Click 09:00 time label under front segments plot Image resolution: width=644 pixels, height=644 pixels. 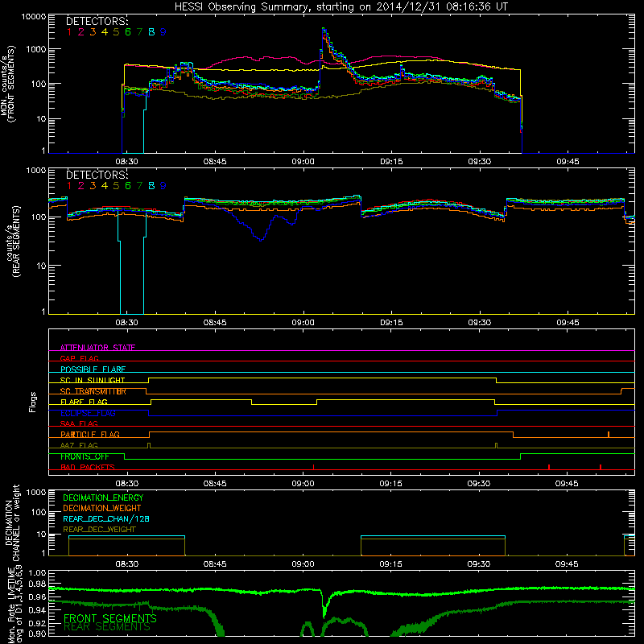coord(303,162)
